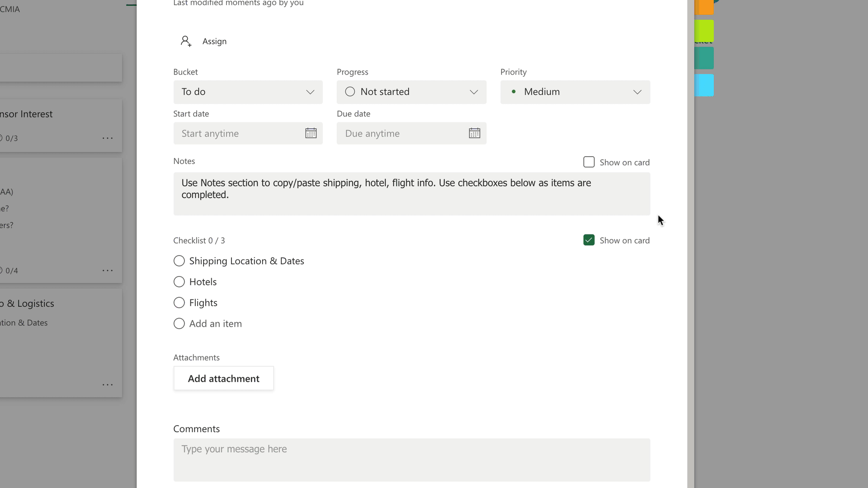Mark Hotels checklist item as complete
The width and height of the screenshot is (868, 488).
pyautogui.click(x=179, y=282)
